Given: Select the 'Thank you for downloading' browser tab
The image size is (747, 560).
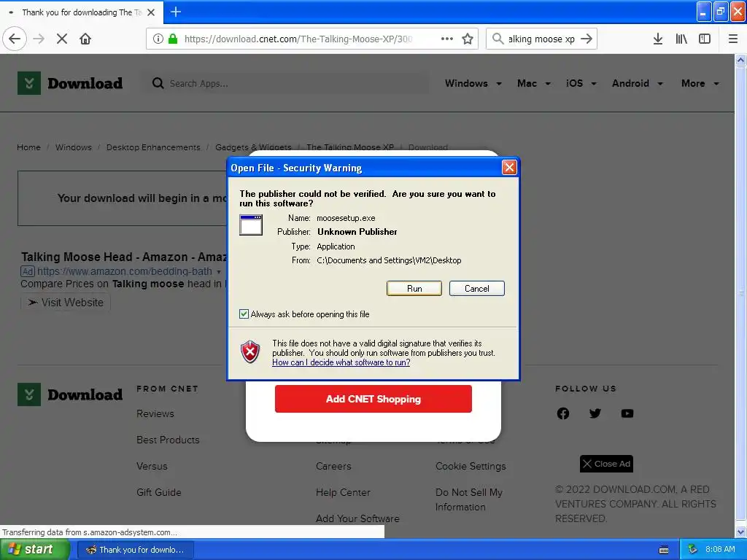Looking at the screenshot, I should coord(82,12).
